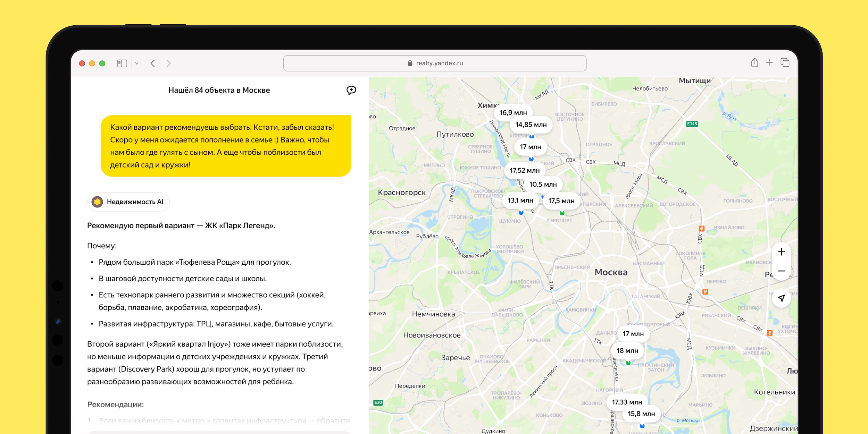This screenshot has width=868, height=434.
Task: Start a new chat with the plus bubble icon
Action: [351, 90]
